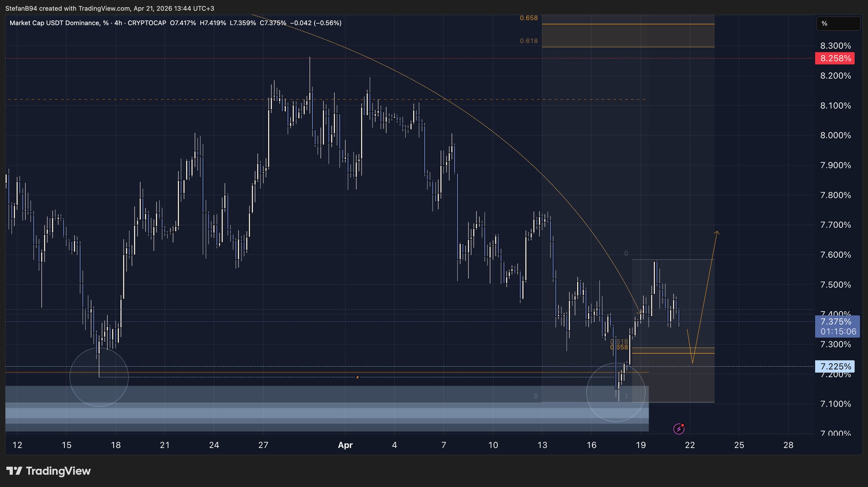Click the 8.000% label on the price axis
Screen dimensions: 868x487
pos(835,135)
